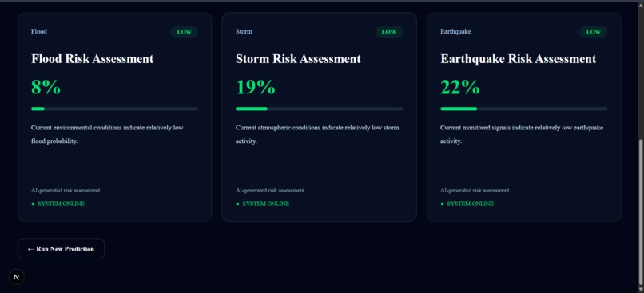The width and height of the screenshot is (644, 293).
Task: Click the small Storm category label
Action: point(244,32)
